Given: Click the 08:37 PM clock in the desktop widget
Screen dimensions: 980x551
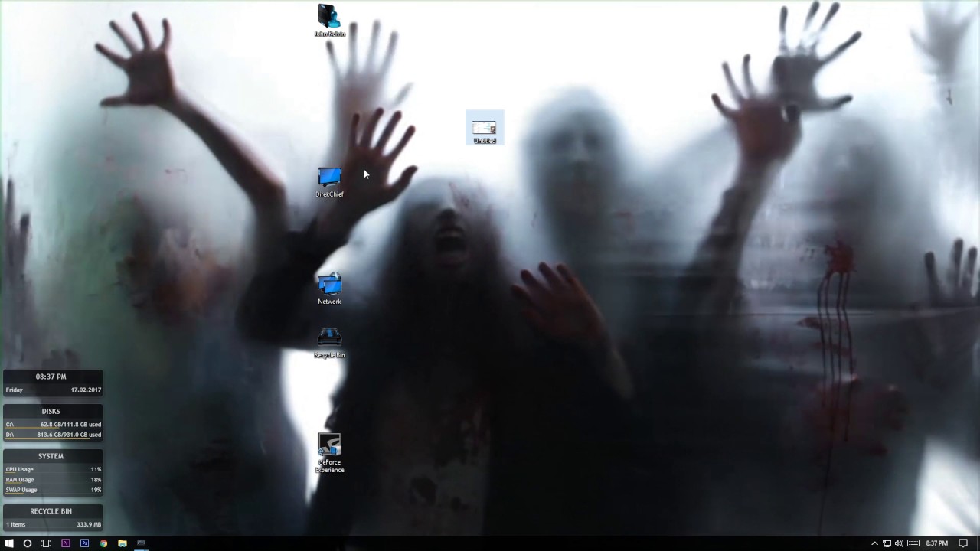Looking at the screenshot, I should click(x=51, y=377).
